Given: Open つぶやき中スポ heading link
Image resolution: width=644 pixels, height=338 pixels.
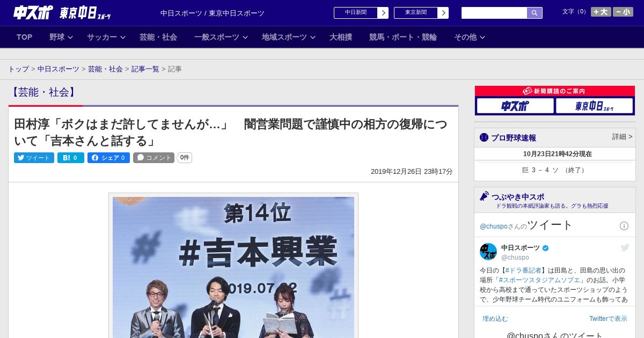Looking at the screenshot, I should click(518, 197).
